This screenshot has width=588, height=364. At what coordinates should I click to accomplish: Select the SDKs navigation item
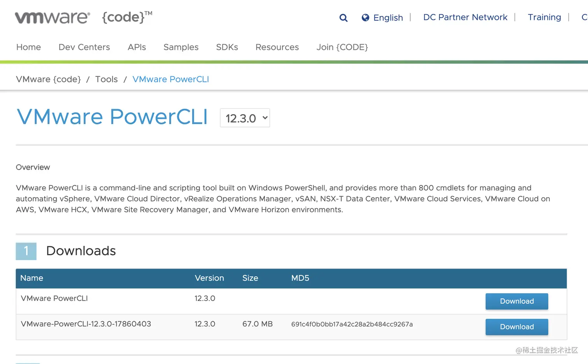[x=227, y=47]
